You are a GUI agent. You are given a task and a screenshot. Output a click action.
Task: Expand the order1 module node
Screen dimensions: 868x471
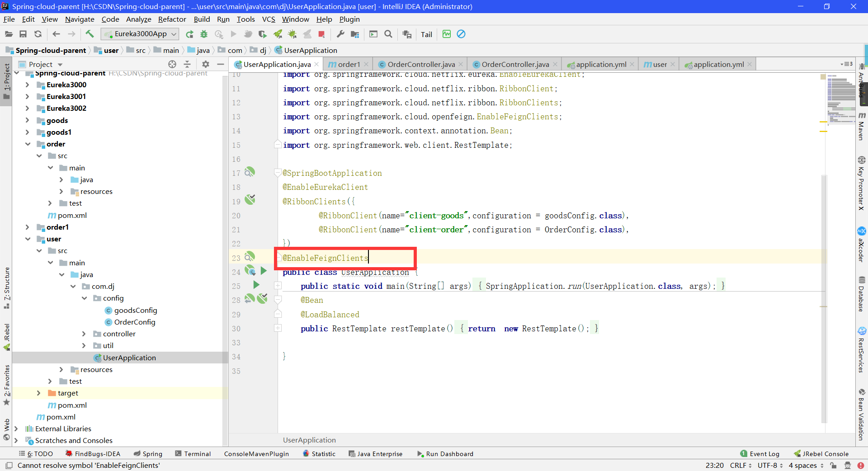point(28,227)
